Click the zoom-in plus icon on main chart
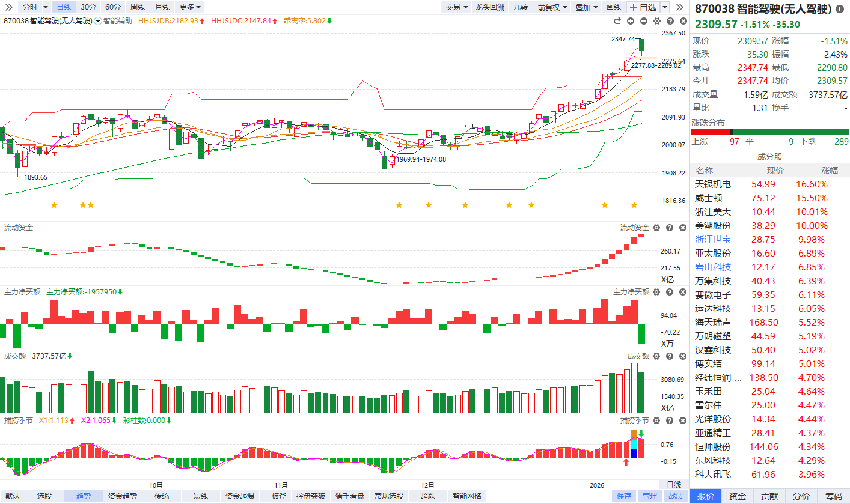This screenshot has height=504, width=850. (x=631, y=21)
